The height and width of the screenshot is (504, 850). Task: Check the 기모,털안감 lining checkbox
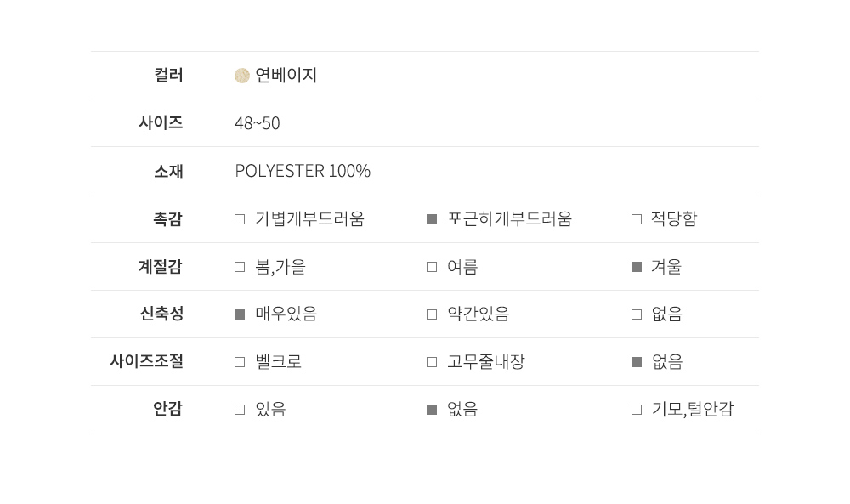coord(637,410)
